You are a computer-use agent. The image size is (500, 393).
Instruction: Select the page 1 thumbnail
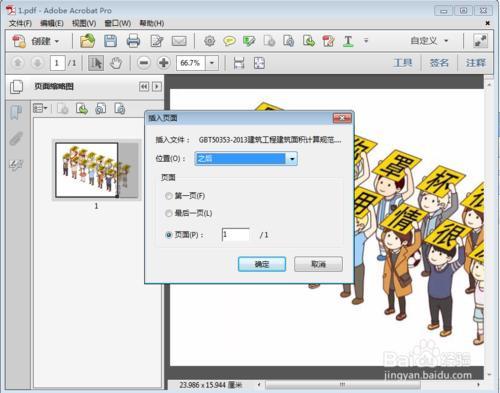click(96, 170)
